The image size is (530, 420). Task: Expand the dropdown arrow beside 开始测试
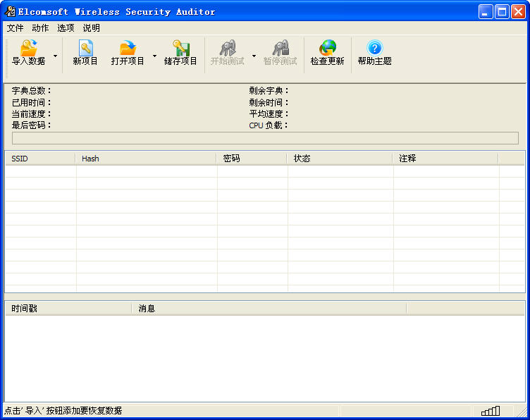254,55
